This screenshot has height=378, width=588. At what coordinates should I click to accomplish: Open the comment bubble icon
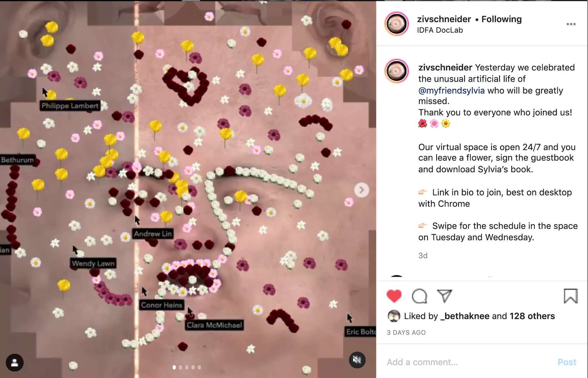419,296
